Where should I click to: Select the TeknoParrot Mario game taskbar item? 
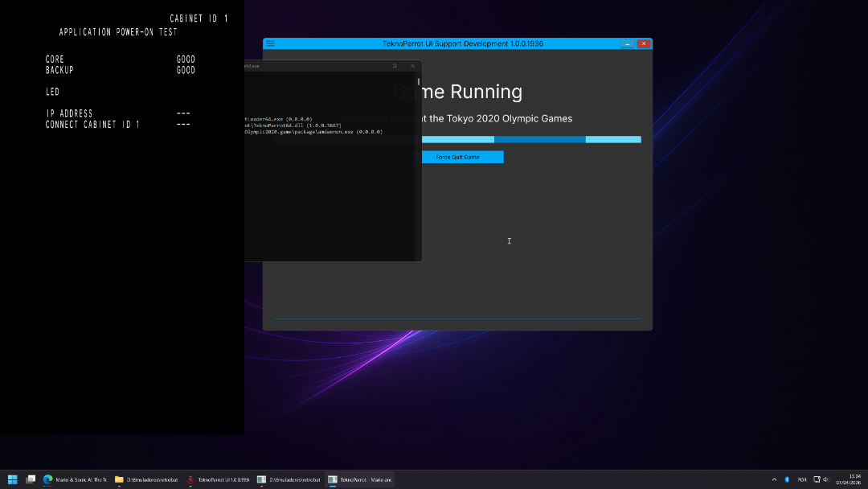click(x=360, y=479)
